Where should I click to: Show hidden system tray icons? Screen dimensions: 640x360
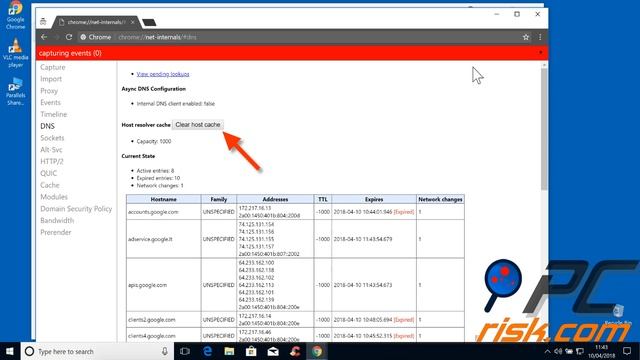pos(547,351)
